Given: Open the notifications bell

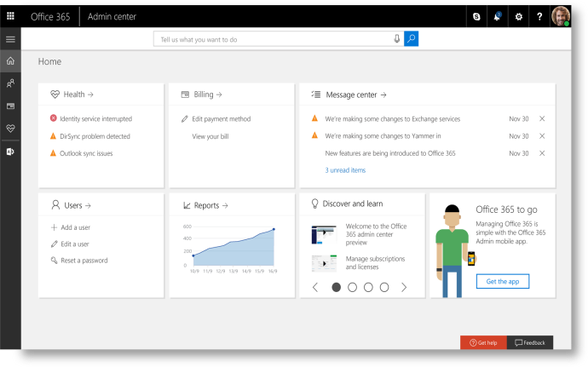Looking at the screenshot, I should [498, 16].
